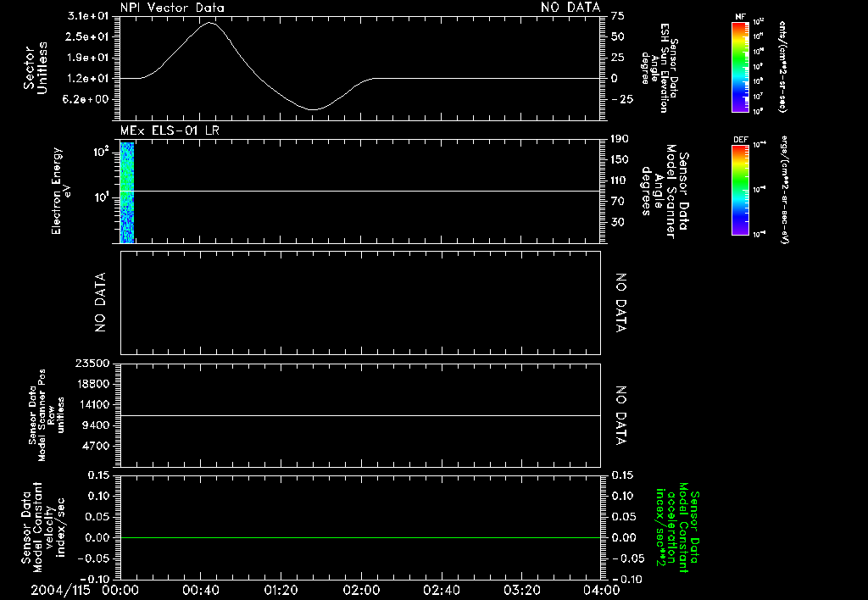868x600 pixels.
Task: Click the "6.2e+00" sector tick value
Action: point(87,99)
